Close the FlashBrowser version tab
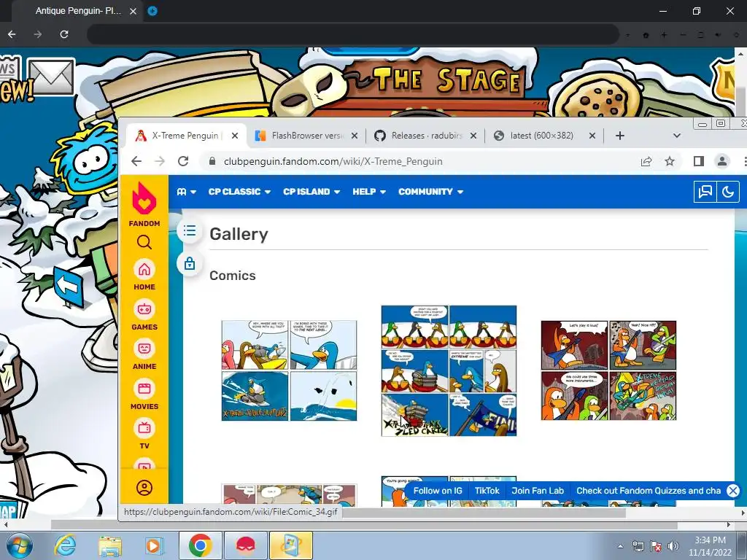The image size is (747, 560). 355,136
